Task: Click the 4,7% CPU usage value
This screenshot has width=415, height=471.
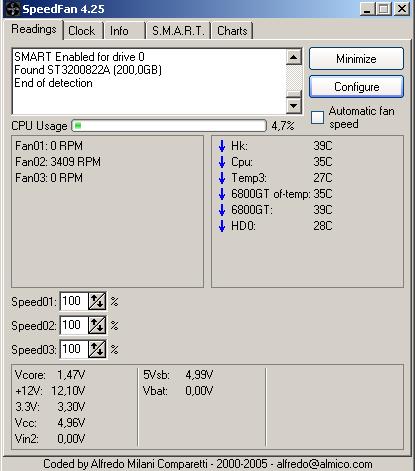Action: [283, 126]
